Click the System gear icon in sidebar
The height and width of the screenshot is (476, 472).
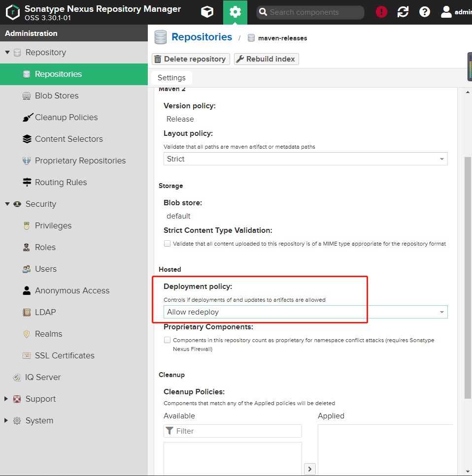click(x=17, y=420)
